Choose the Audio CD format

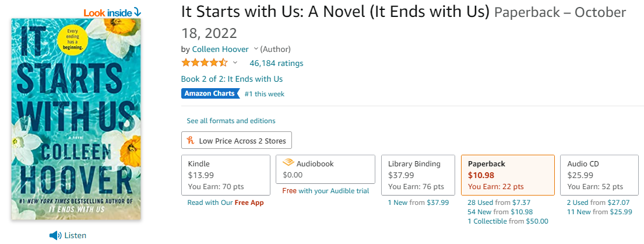click(597, 175)
